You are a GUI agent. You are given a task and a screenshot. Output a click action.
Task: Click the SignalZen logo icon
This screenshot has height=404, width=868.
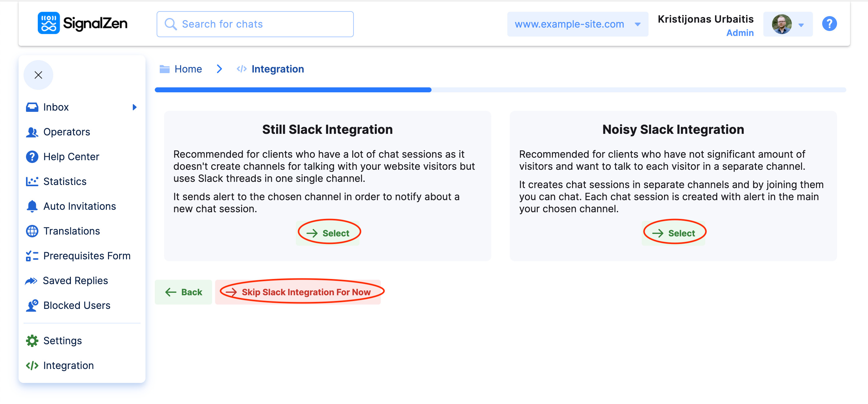(x=49, y=23)
